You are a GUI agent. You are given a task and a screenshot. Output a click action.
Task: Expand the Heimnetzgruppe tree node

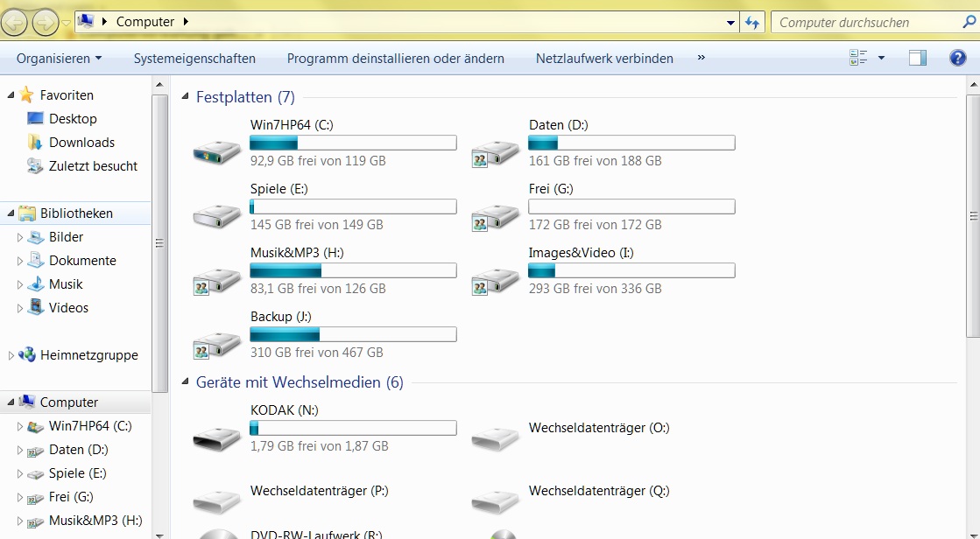[x=11, y=355]
